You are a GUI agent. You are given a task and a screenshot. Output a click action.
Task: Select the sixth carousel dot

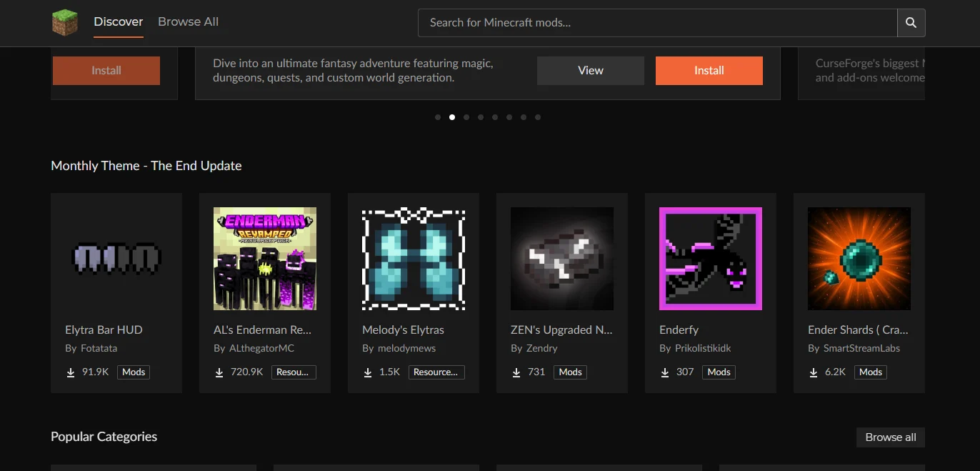tap(509, 117)
